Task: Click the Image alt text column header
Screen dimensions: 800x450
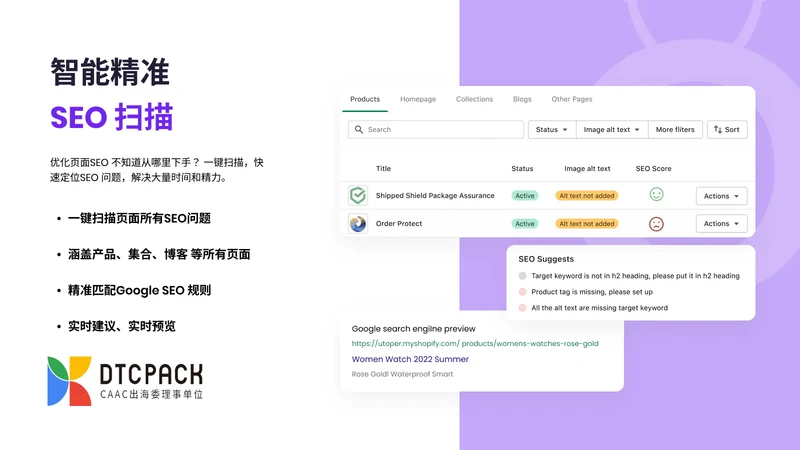Action: 587,168
